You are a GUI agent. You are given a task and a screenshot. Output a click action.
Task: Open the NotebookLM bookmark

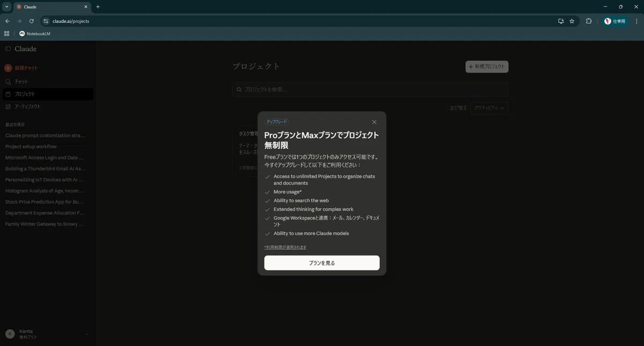(x=34, y=33)
